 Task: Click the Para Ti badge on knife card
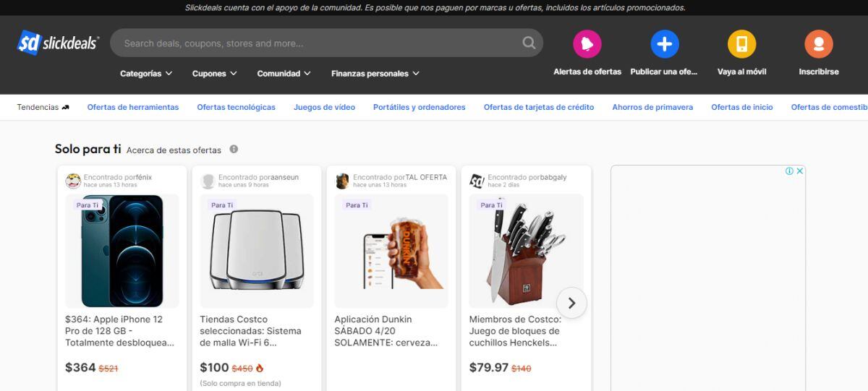click(492, 205)
